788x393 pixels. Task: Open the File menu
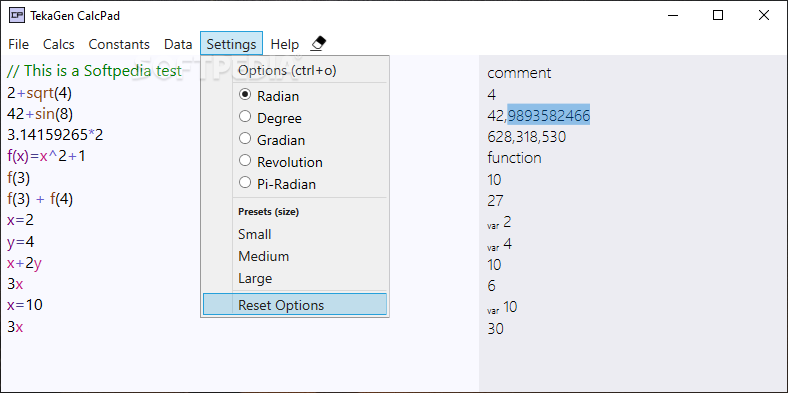(x=19, y=44)
